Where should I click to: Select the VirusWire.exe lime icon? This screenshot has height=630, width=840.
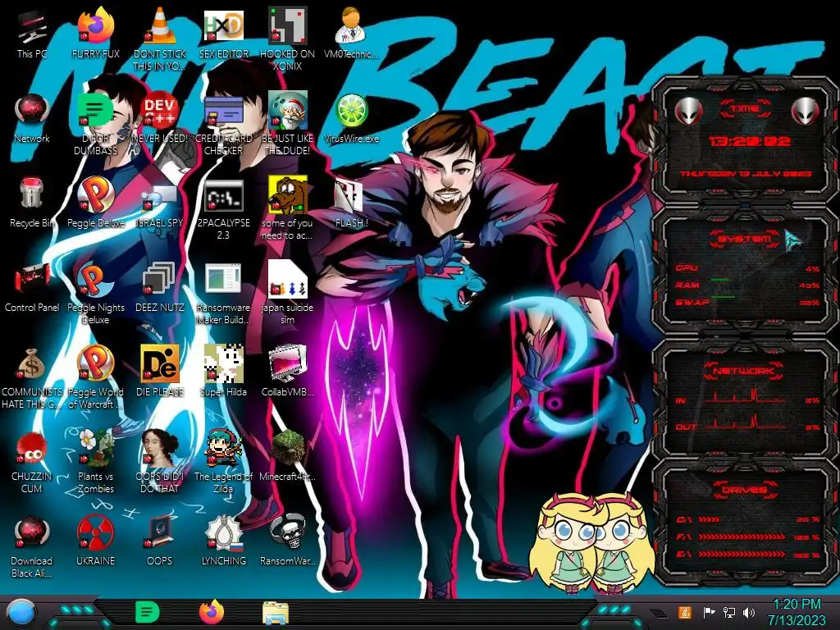pyautogui.click(x=351, y=119)
